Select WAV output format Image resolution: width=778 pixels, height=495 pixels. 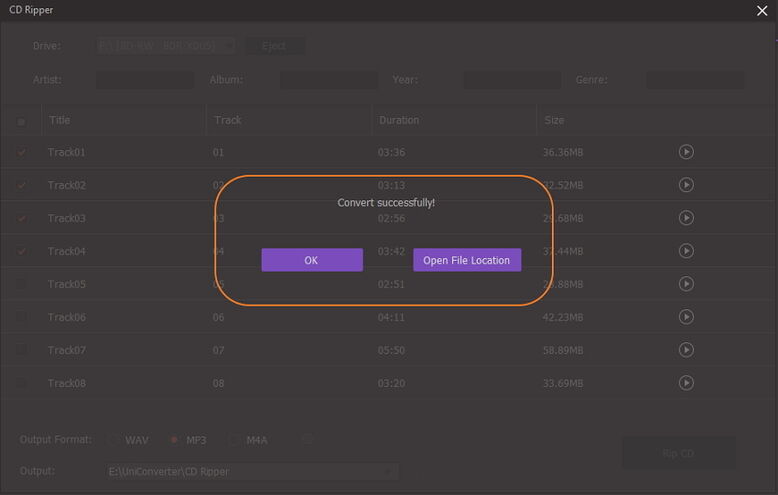[x=114, y=440]
